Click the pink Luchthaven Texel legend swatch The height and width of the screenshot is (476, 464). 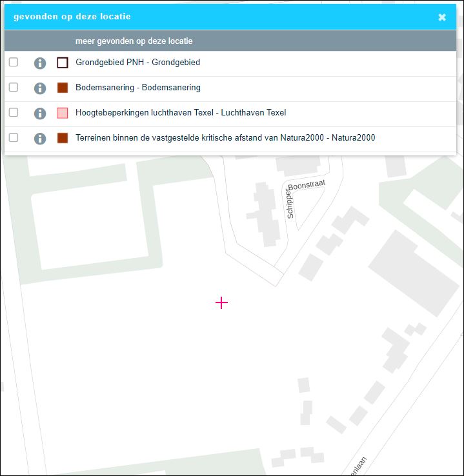click(63, 113)
